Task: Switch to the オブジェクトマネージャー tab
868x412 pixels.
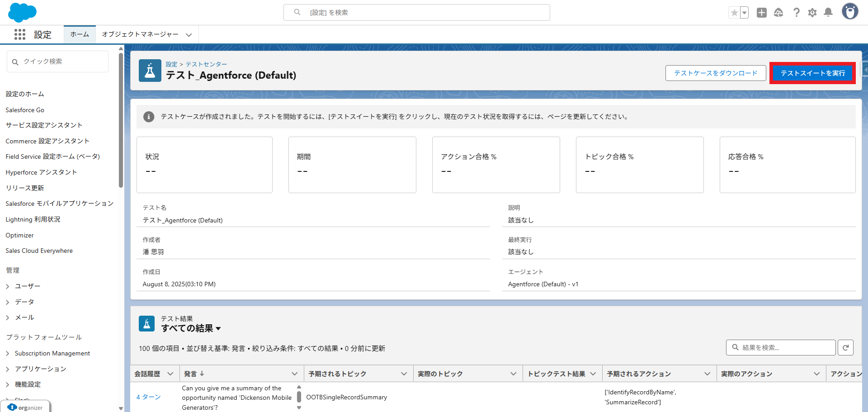Action: pyautogui.click(x=140, y=34)
